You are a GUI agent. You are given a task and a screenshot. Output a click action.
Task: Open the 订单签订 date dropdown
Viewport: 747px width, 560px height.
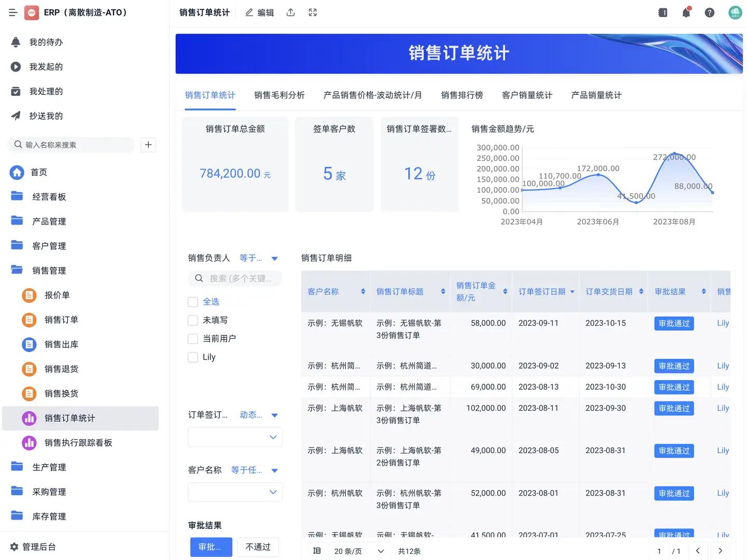(234, 437)
